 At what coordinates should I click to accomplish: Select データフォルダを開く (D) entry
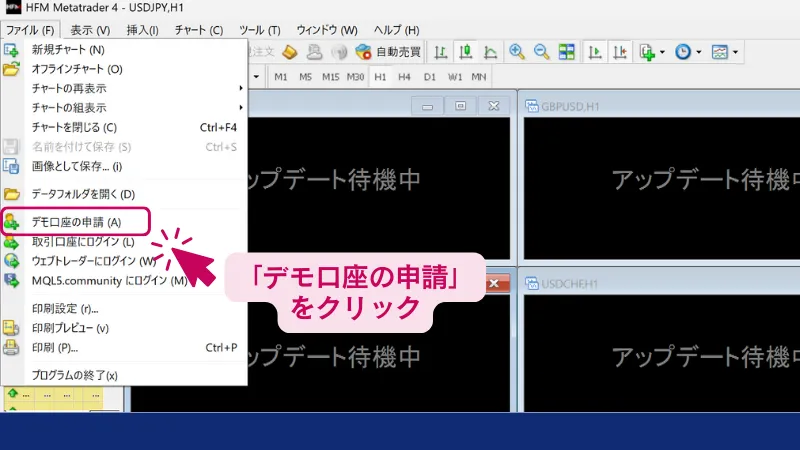pos(123,194)
